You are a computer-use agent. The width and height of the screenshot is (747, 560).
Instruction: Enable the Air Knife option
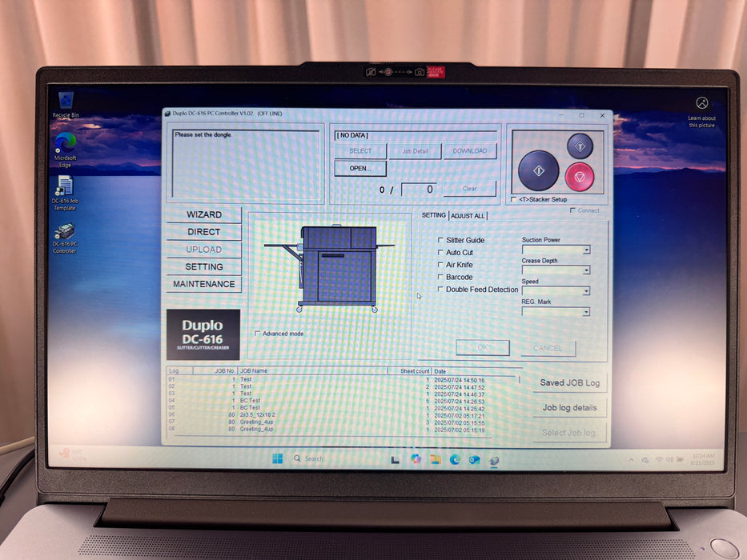coord(440,264)
